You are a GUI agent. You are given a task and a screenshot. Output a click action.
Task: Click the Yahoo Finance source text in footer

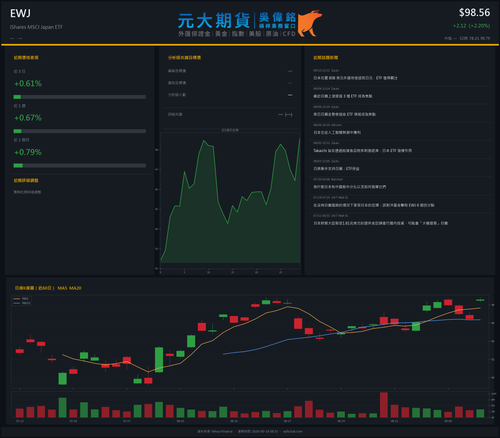click(215, 431)
